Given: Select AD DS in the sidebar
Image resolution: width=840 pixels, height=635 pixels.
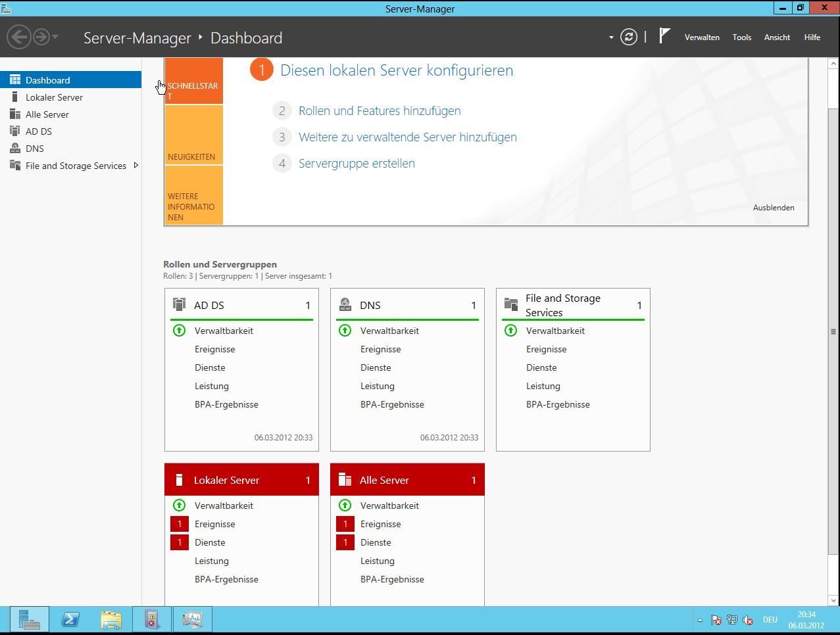Looking at the screenshot, I should (x=70, y=131).
